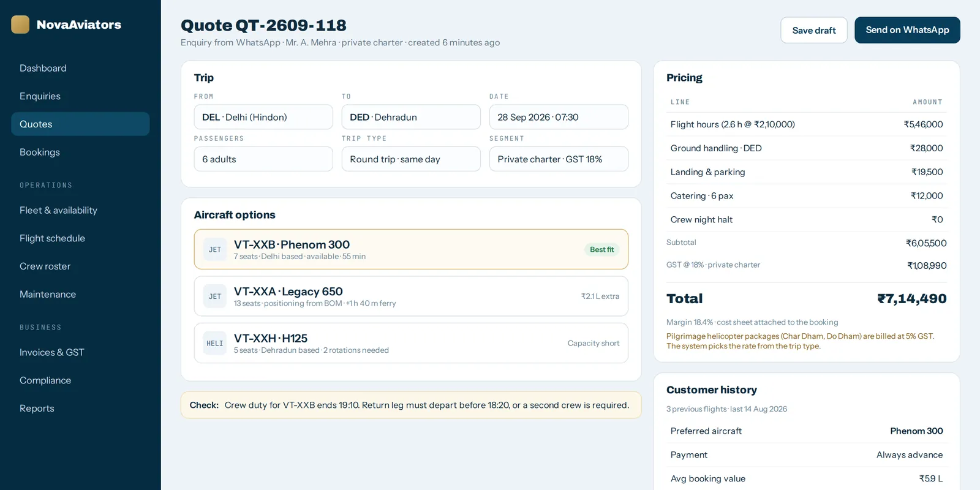Click the Preferred aircraft value Phenom 300

pos(916,431)
